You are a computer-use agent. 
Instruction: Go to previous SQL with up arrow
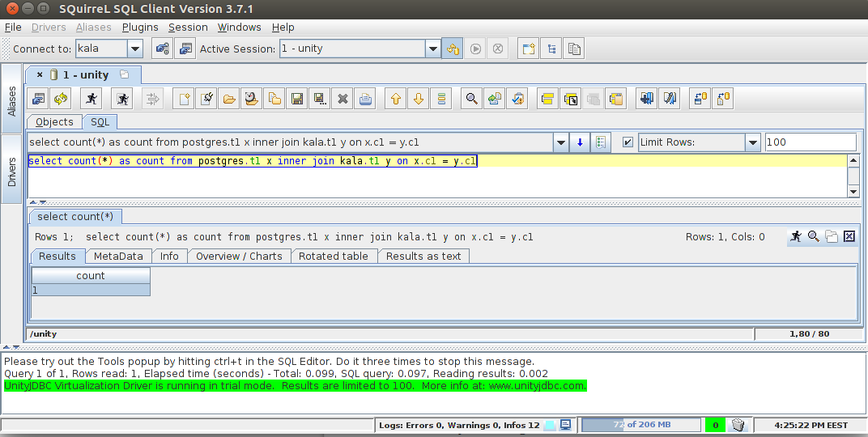396,99
